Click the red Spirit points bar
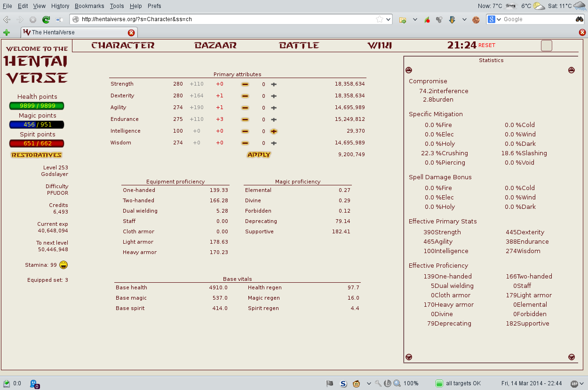Image resolution: width=588 pixels, height=390 pixels. [37, 143]
